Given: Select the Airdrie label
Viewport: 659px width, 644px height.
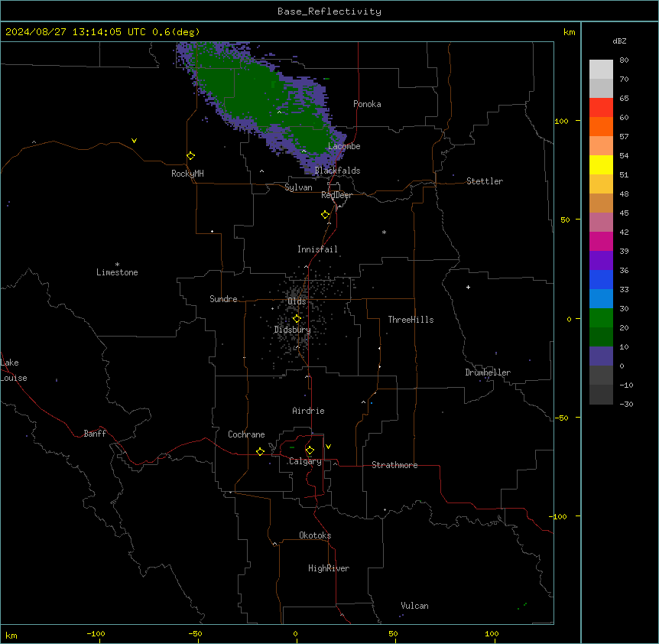Looking at the screenshot, I should click(308, 411).
